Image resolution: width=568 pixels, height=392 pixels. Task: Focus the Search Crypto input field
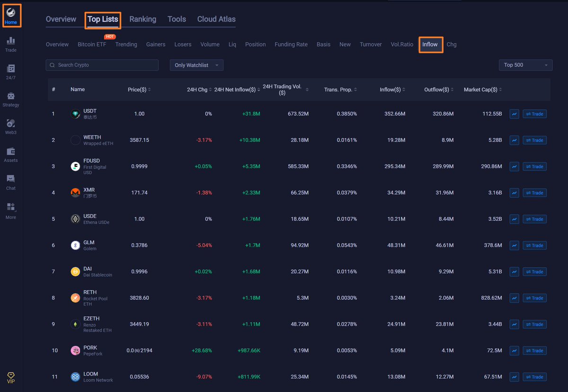102,65
